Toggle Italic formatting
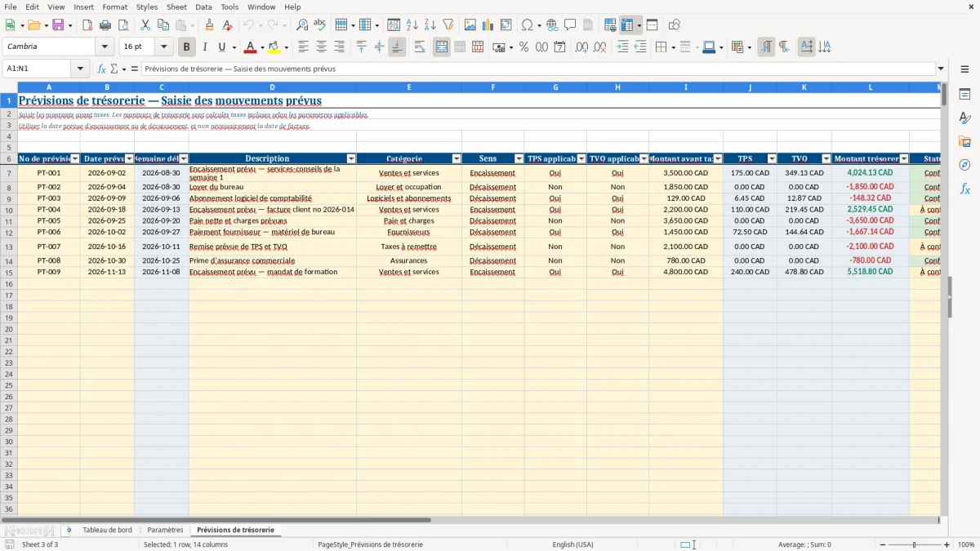The image size is (980, 551). (205, 47)
